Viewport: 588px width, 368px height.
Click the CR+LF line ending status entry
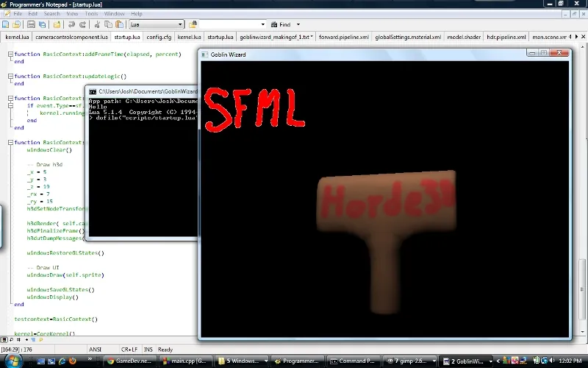pos(129,349)
